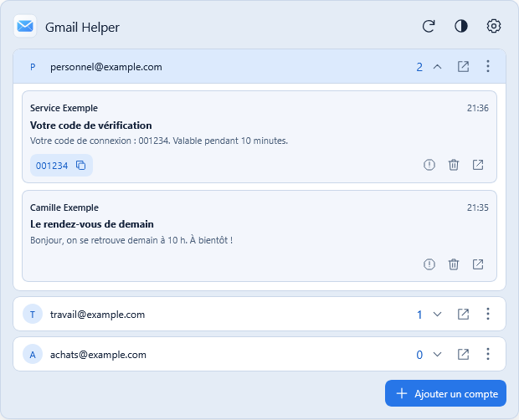Delete the Camille Exemple email
This screenshot has width=519, height=420.
click(454, 264)
